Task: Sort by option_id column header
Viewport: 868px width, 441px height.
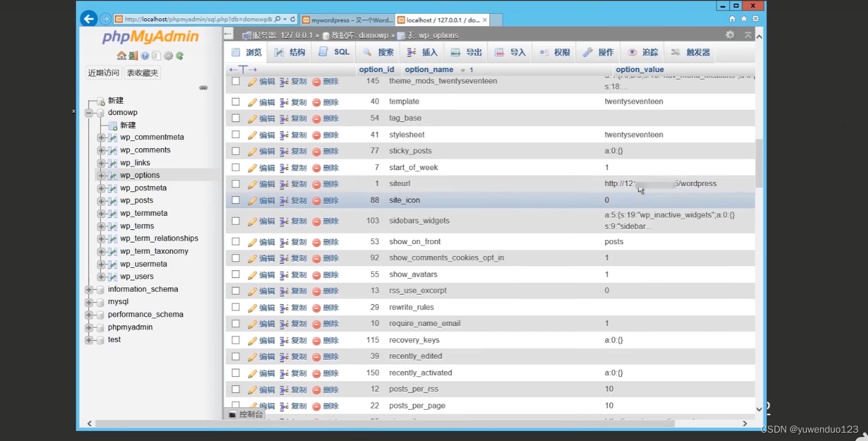Action: (x=376, y=69)
